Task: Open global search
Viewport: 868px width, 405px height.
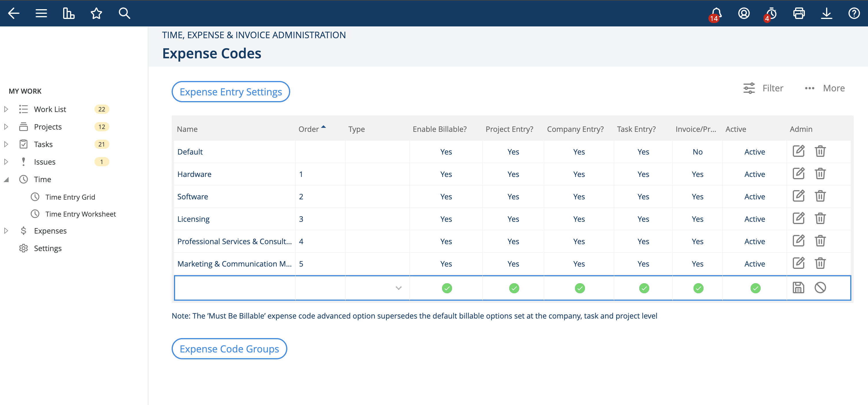Action: tap(124, 14)
